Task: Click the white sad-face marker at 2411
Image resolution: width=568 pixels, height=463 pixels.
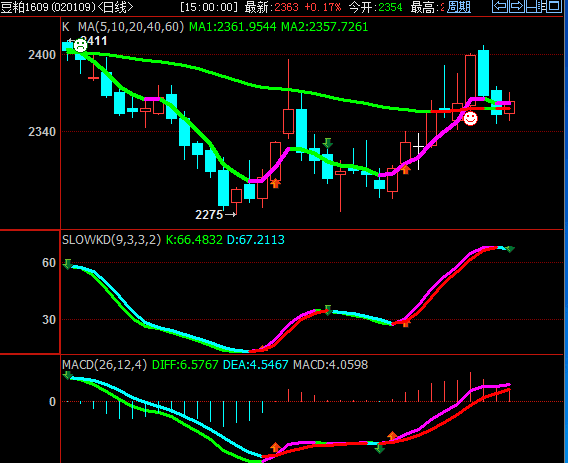Action: (x=80, y=46)
